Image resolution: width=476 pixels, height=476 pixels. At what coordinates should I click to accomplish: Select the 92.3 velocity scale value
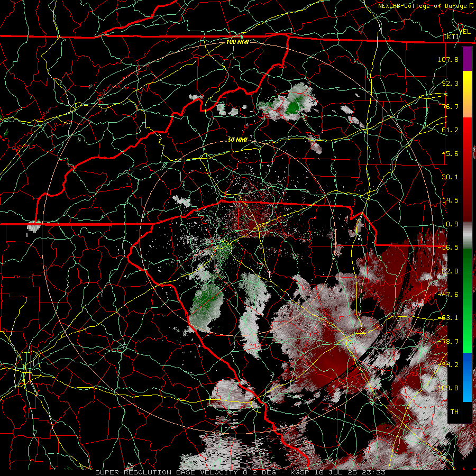tap(450, 83)
